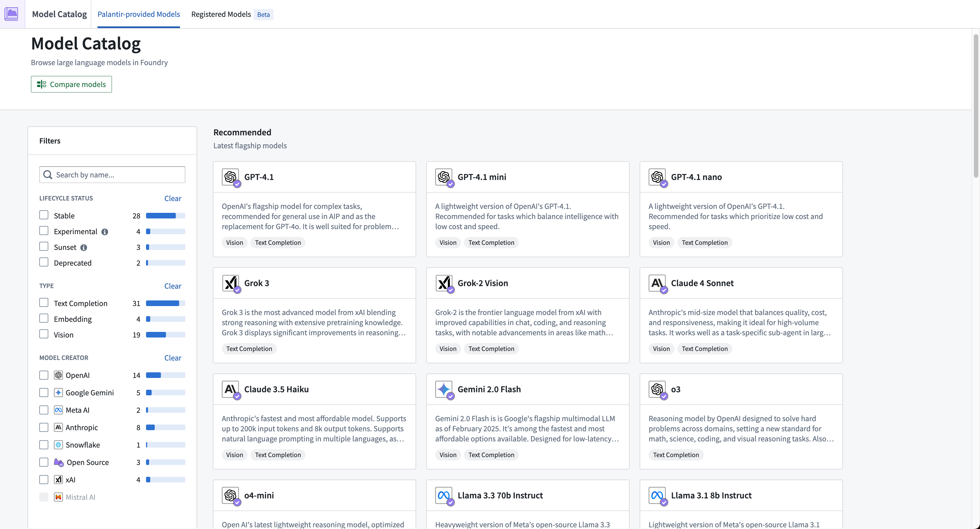Tick the Anthropic model creator checkbox

[x=44, y=427]
